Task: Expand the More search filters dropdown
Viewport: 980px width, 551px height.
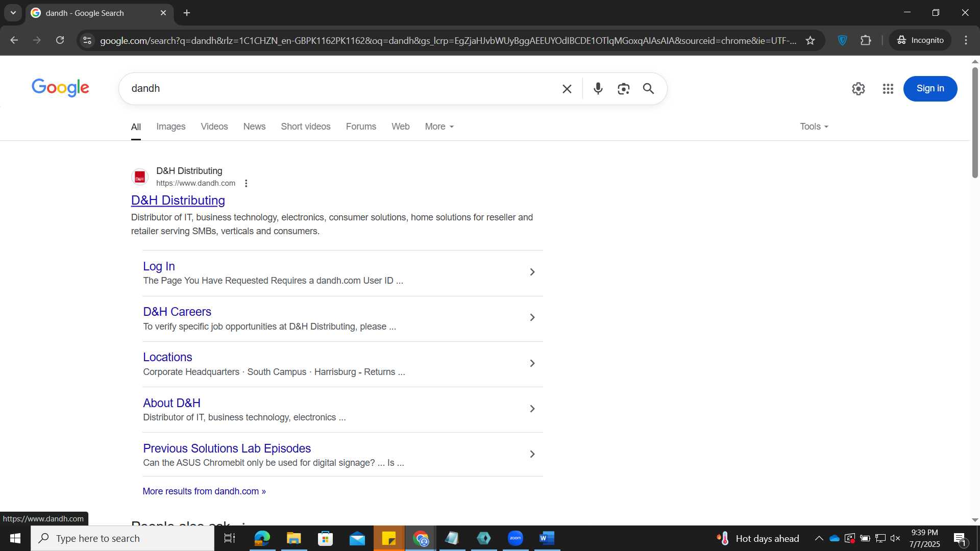Action: click(x=439, y=127)
